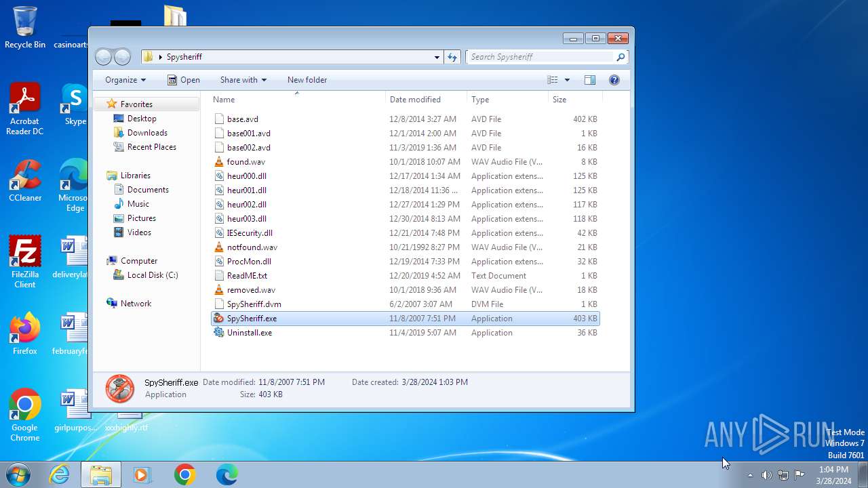This screenshot has height=488, width=868.
Task: Open Computer in navigation pane
Action: point(139,261)
